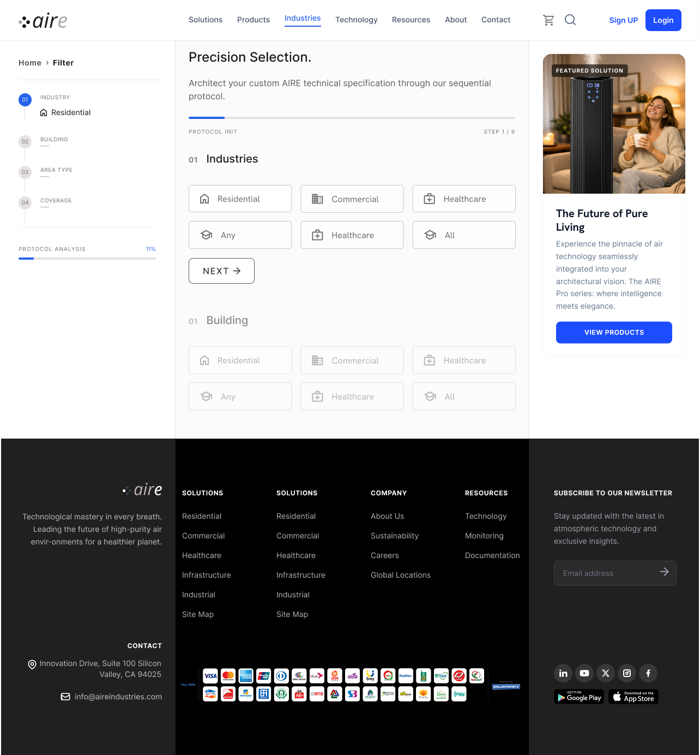Viewport: 700px width, 755px height.
Task: Choose Industries Healthcare option next to Commercial
Action: [464, 199]
